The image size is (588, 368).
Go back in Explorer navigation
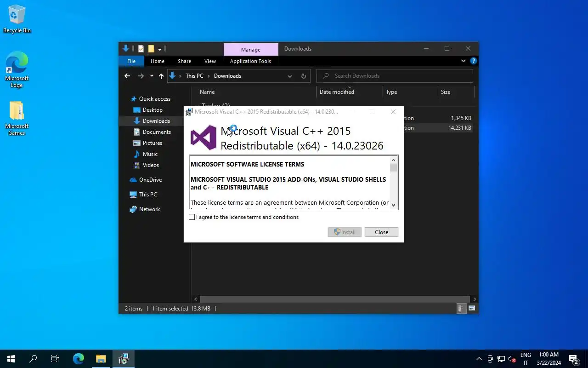[x=127, y=76]
